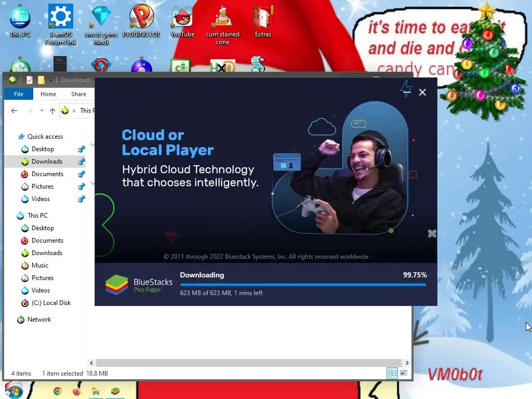Select Desktop under This PC
The height and width of the screenshot is (399, 532).
coord(43,228)
